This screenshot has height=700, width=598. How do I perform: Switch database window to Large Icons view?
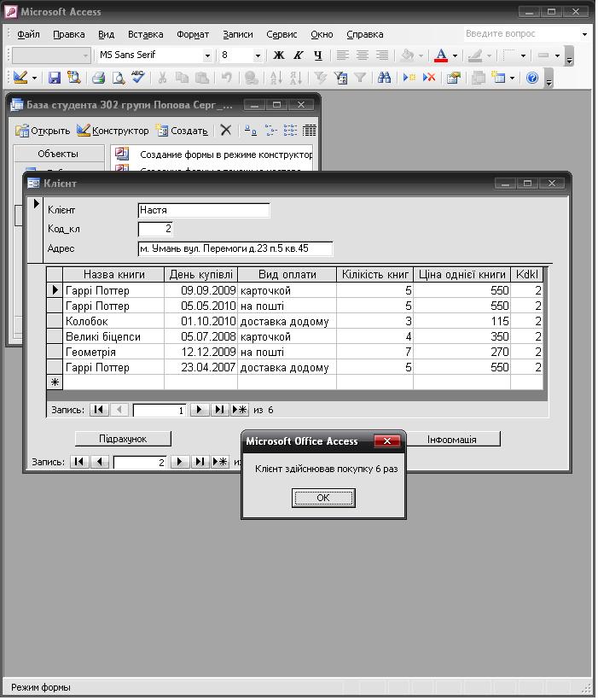pos(250,131)
